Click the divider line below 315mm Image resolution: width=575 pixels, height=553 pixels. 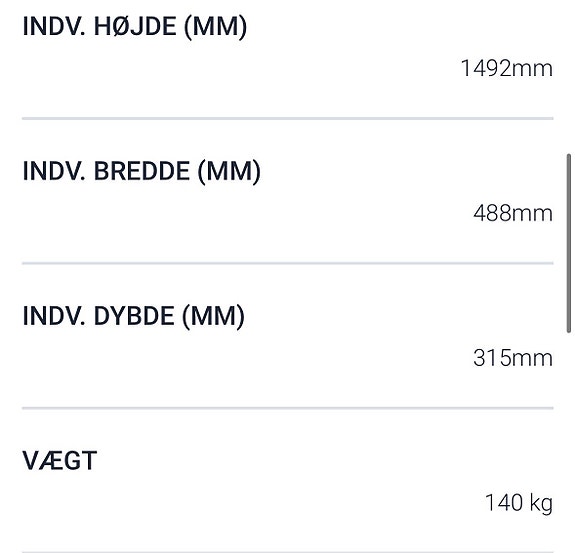(x=288, y=408)
